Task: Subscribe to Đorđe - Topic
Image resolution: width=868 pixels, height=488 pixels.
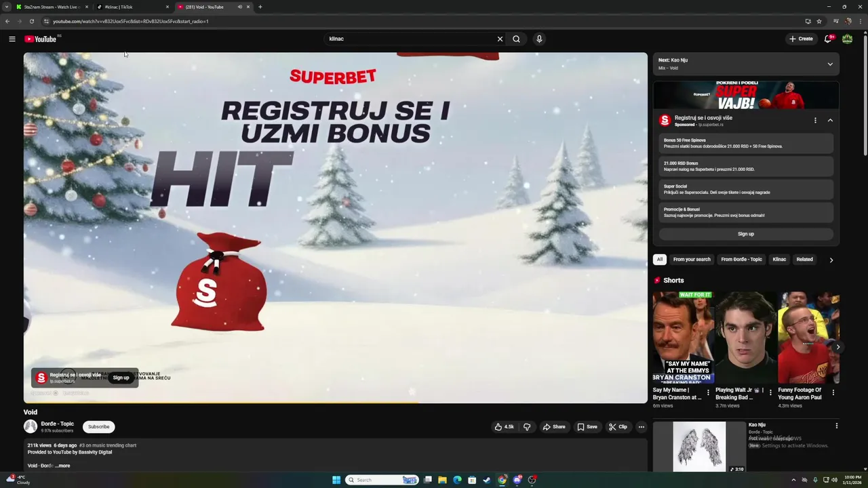Action: 98,427
